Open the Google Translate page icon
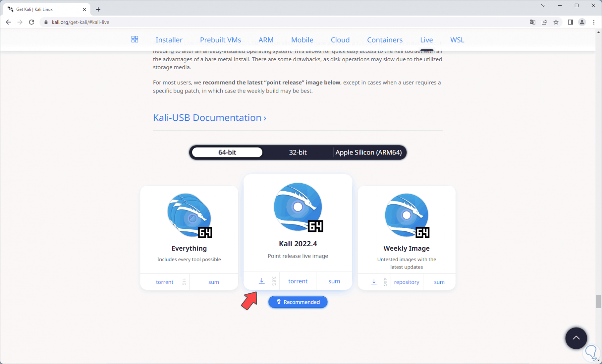Image resolution: width=602 pixels, height=364 pixels. (x=533, y=22)
